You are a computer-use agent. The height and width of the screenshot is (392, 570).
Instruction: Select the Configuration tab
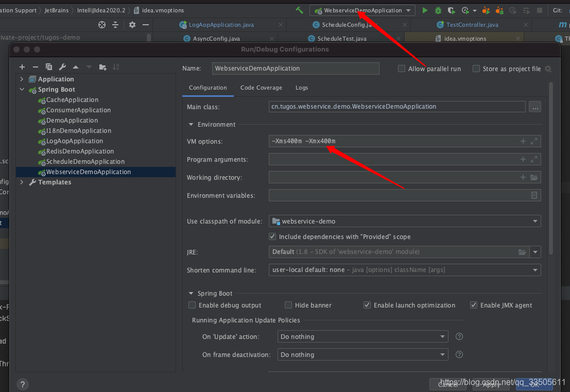[x=208, y=88]
